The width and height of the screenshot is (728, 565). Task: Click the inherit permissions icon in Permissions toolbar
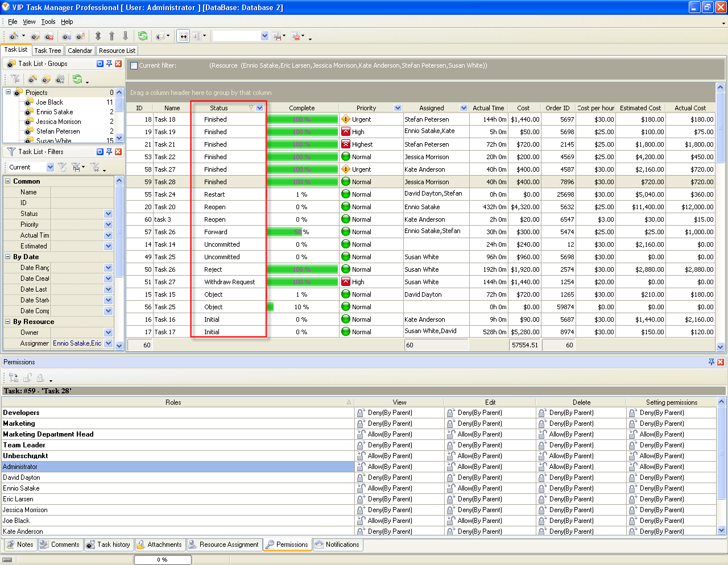point(14,377)
